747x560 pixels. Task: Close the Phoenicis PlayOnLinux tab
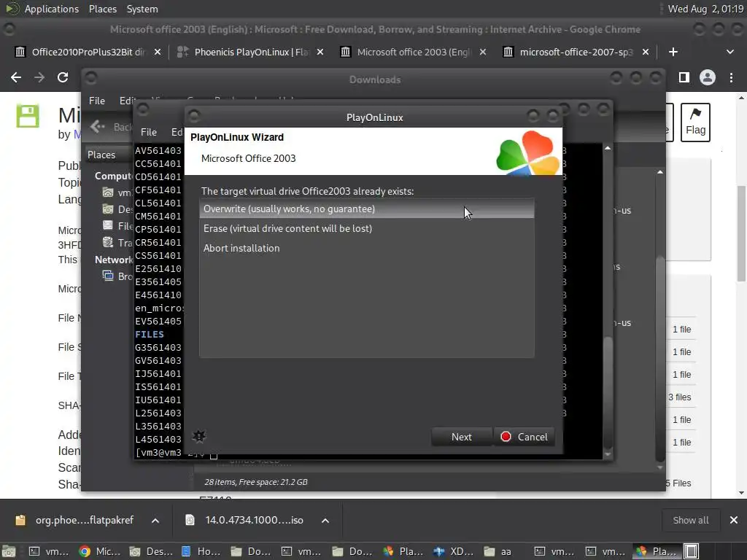(x=320, y=52)
